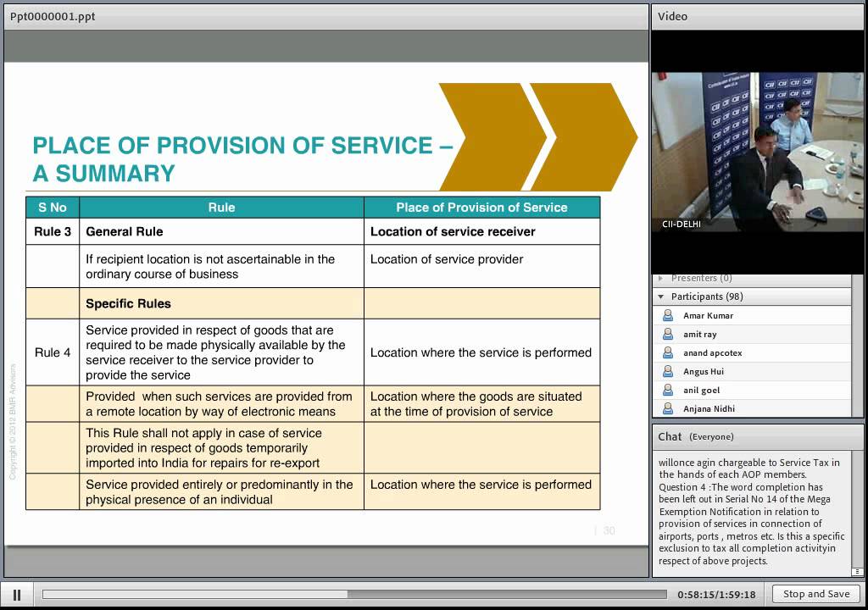868x610 pixels.
Task: Click the elapsed time 0:58:15/1:59:18
Action: 716,595
